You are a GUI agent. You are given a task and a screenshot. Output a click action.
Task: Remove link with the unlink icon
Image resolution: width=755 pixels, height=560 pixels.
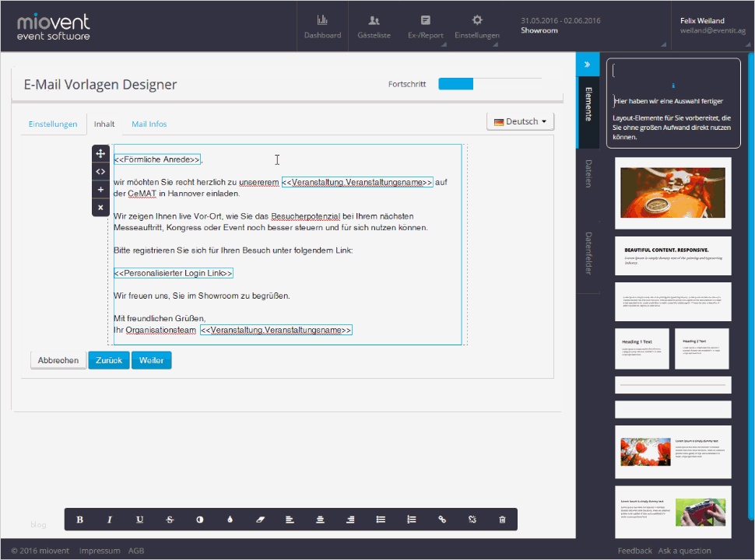(x=472, y=520)
